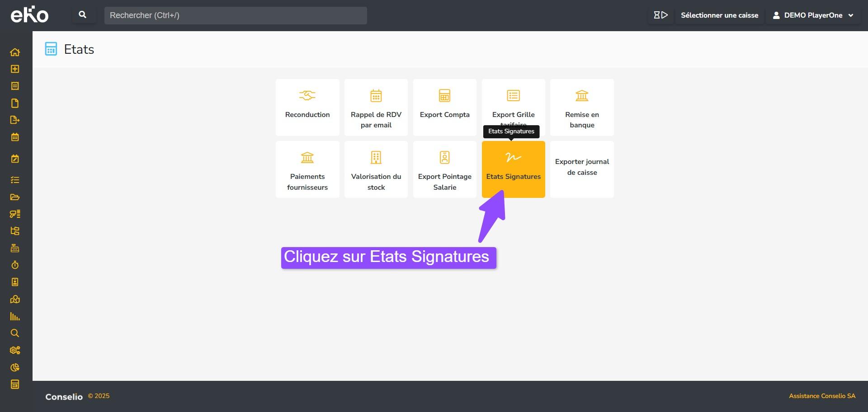
Task: Open Valorisation du stock tile
Action: 376,169
